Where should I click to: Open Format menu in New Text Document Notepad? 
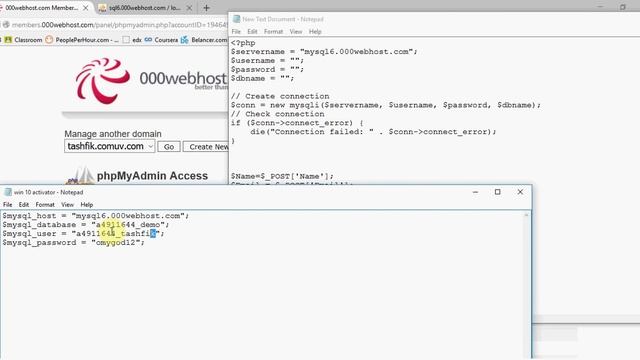pyautogui.click(x=273, y=31)
